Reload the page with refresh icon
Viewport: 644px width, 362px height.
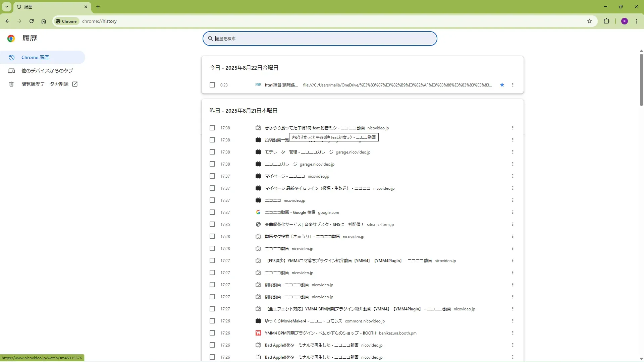pos(32,21)
